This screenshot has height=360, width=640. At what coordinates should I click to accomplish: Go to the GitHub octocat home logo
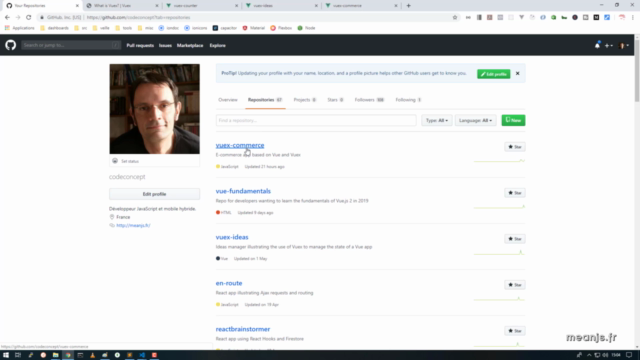(x=11, y=45)
